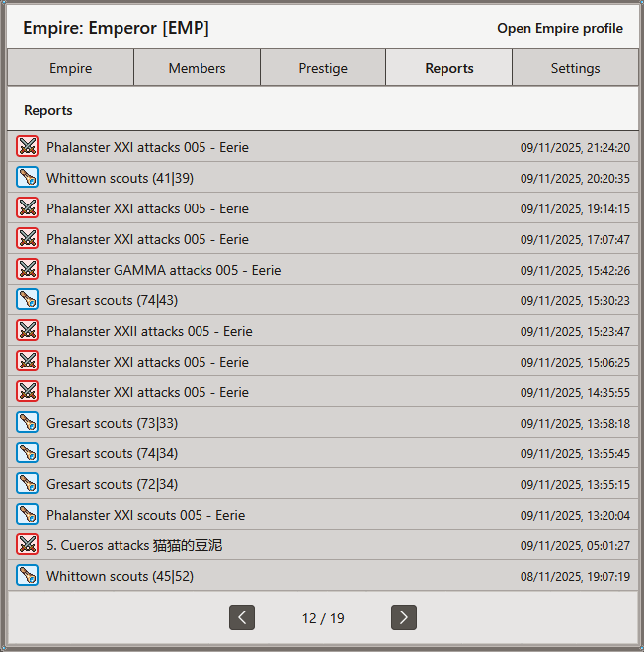644x652 pixels.
Task: Click scout icon for Gresart scouts (74|34)
Action: click(x=28, y=452)
